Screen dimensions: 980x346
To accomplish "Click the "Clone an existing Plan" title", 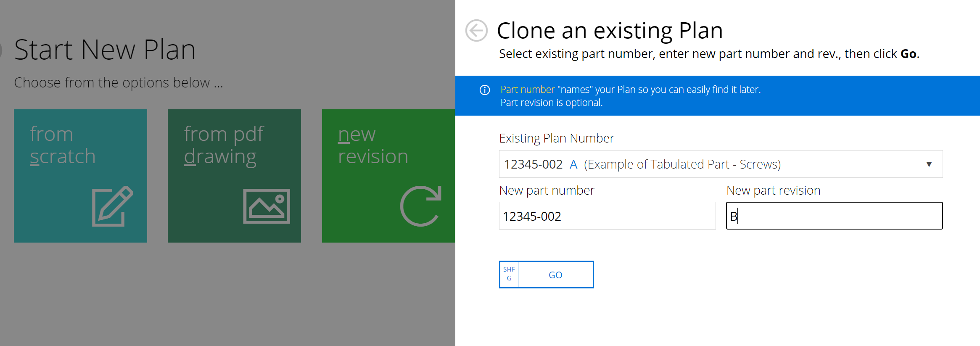I will 610,31.
